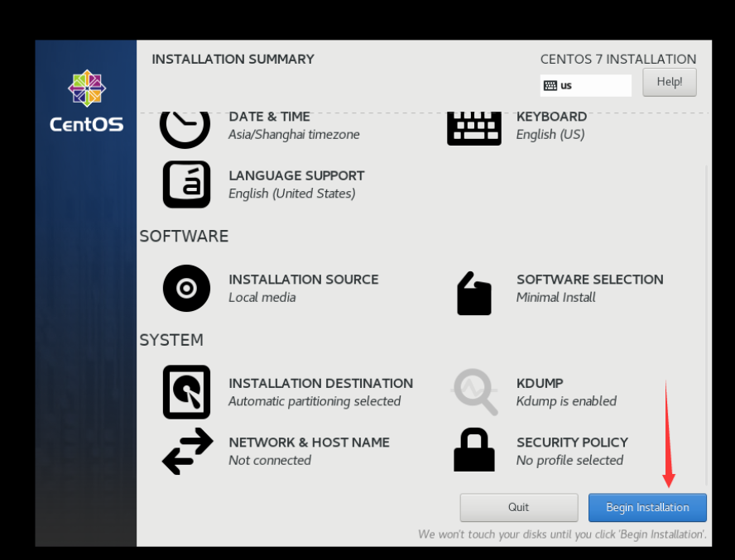Click 'No profile selected' text
735x560 pixels.
570,461
